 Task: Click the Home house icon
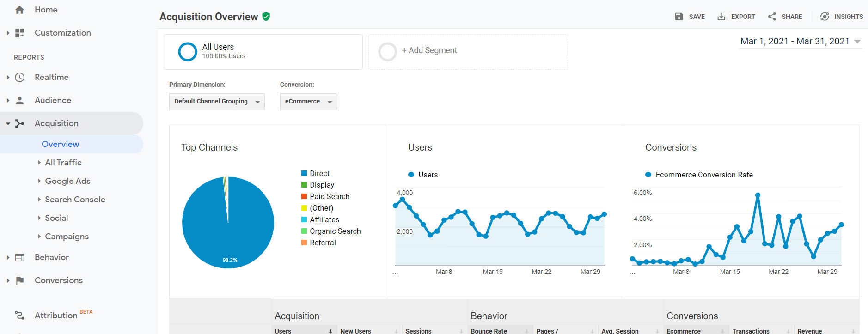[x=19, y=10]
